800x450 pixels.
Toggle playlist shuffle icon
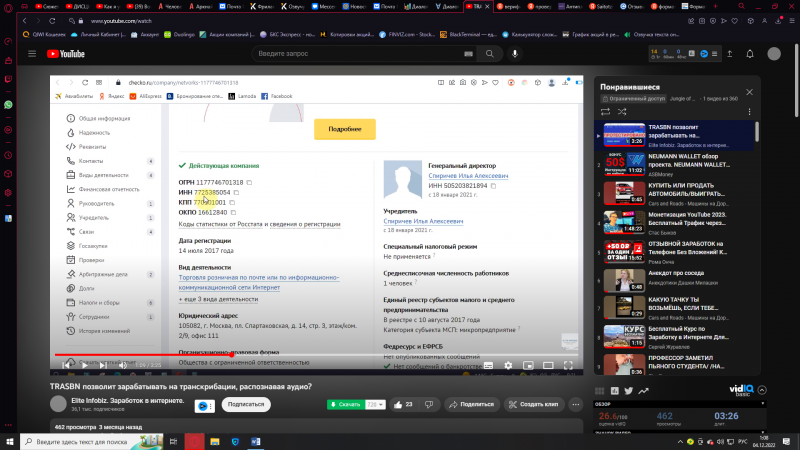click(622, 112)
